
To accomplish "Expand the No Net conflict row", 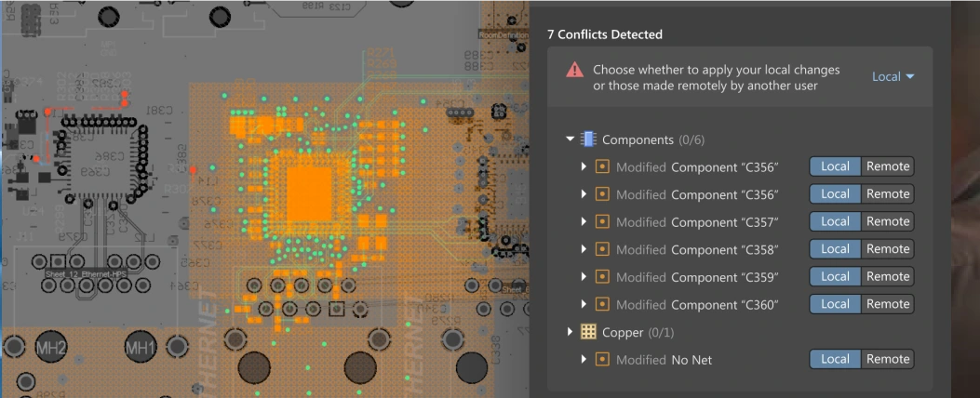I will [x=584, y=359].
